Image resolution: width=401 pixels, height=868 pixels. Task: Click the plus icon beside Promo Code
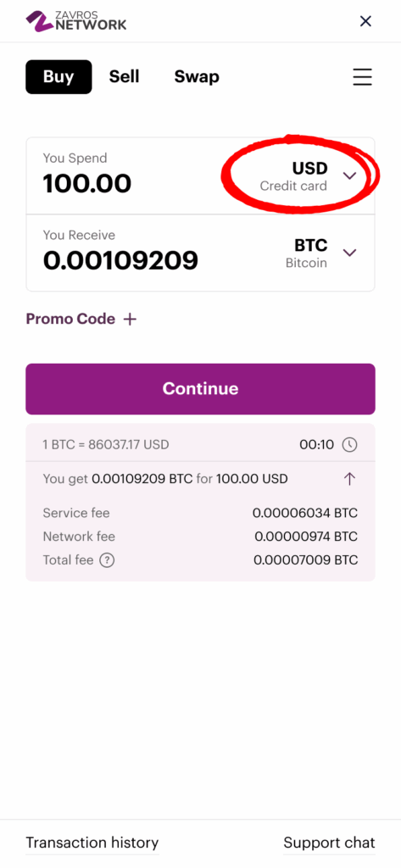pyautogui.click(x=130, y=320)
